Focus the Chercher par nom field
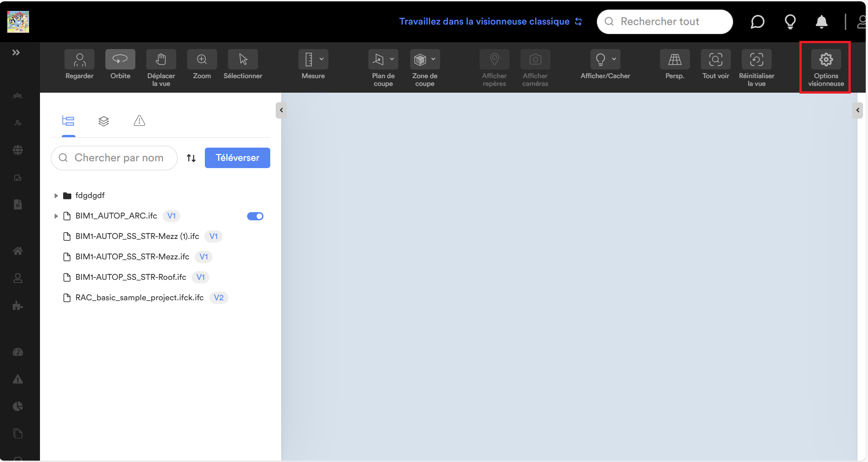The height and width of the screenshot is (462, 868). [114, 158]
